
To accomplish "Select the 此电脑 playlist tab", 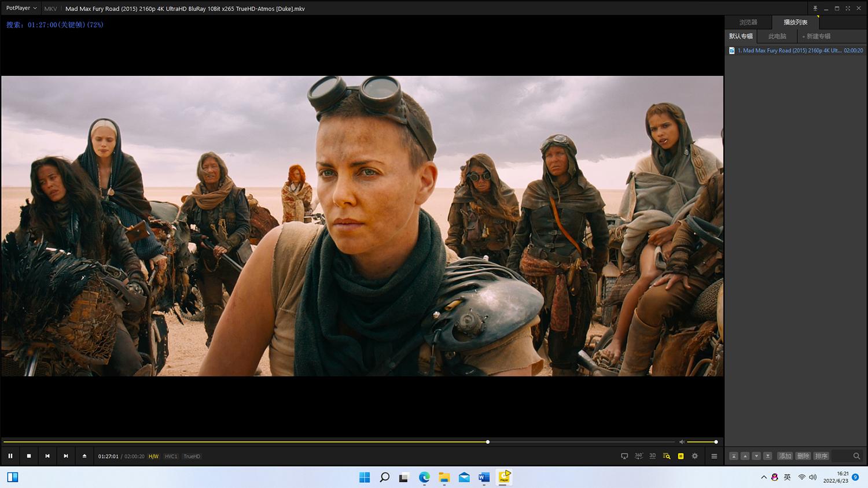I will coord(777,36).
